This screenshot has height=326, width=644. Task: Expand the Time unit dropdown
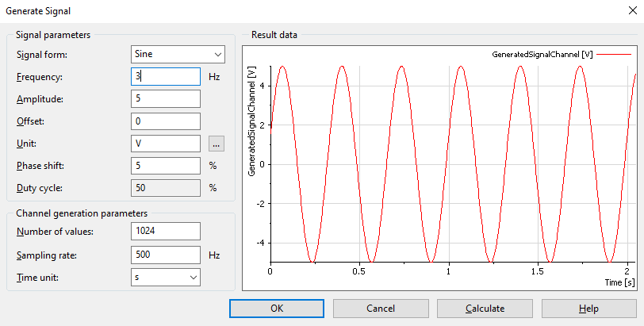165,277
